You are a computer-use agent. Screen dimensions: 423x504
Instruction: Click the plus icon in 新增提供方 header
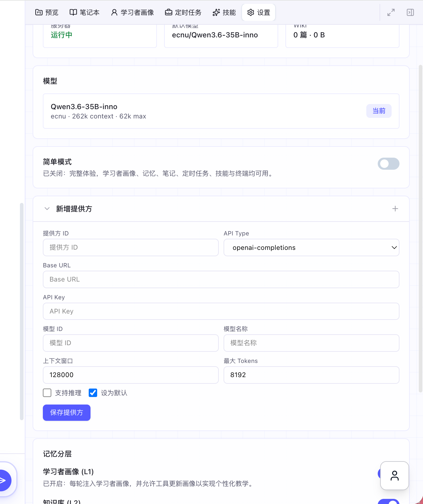tap(395, 209)
